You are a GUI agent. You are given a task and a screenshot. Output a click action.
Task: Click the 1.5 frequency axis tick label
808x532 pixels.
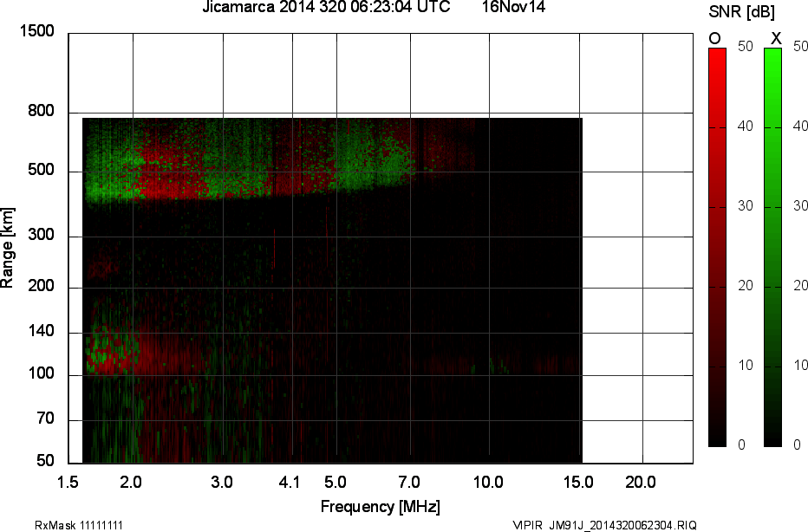[x=68, y=483]
